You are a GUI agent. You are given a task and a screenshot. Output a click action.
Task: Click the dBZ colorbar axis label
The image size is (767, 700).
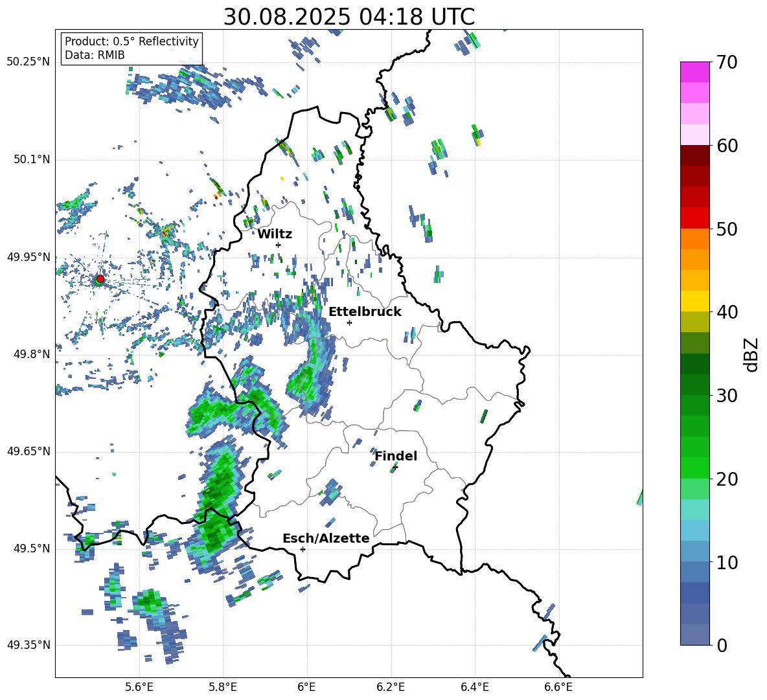(x=752, y=354)
